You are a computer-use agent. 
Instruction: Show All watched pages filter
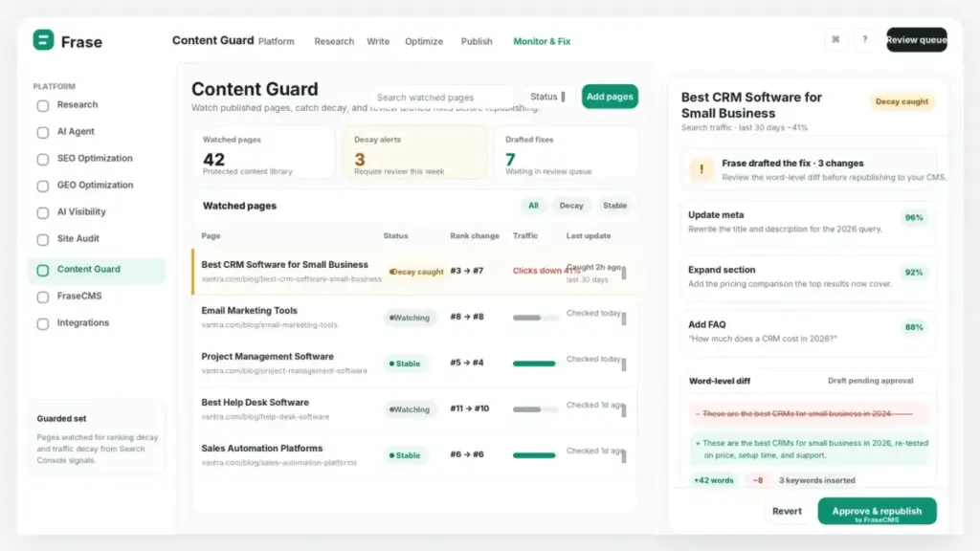[533, 206]
